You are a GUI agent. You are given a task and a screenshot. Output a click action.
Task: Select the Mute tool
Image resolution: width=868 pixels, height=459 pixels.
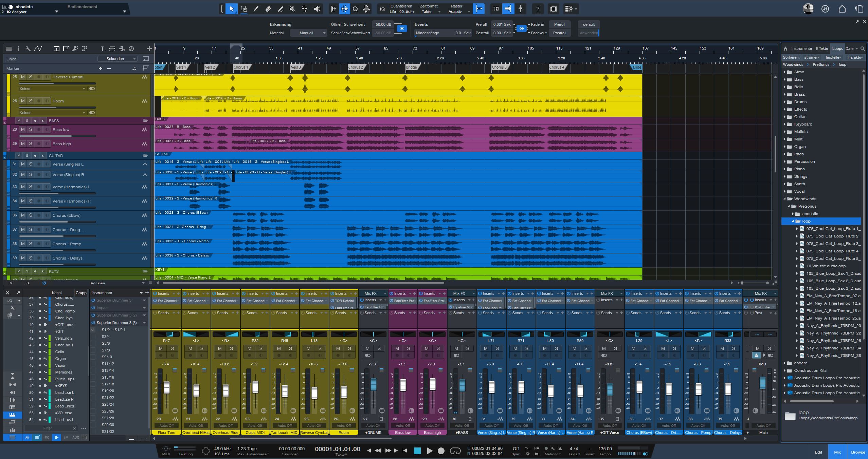[x=292, y=9]
